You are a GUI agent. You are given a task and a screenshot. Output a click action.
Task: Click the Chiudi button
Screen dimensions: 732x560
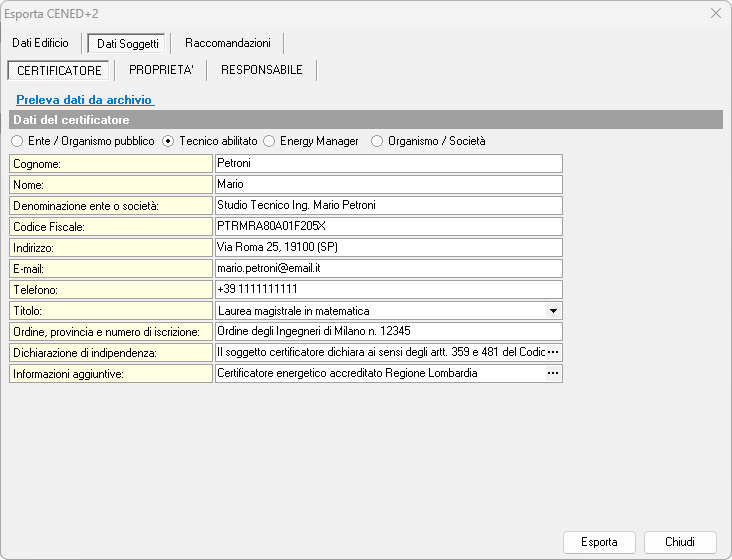(x=680, y=542)
